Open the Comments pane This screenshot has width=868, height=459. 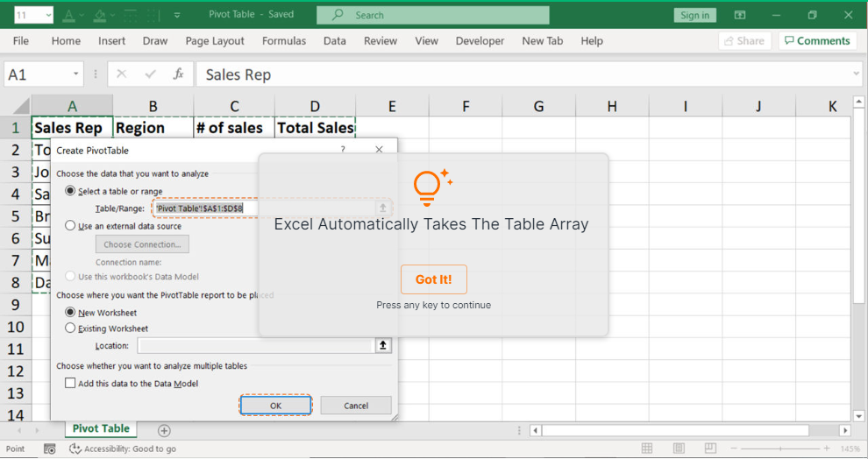[x=817, y=41]
